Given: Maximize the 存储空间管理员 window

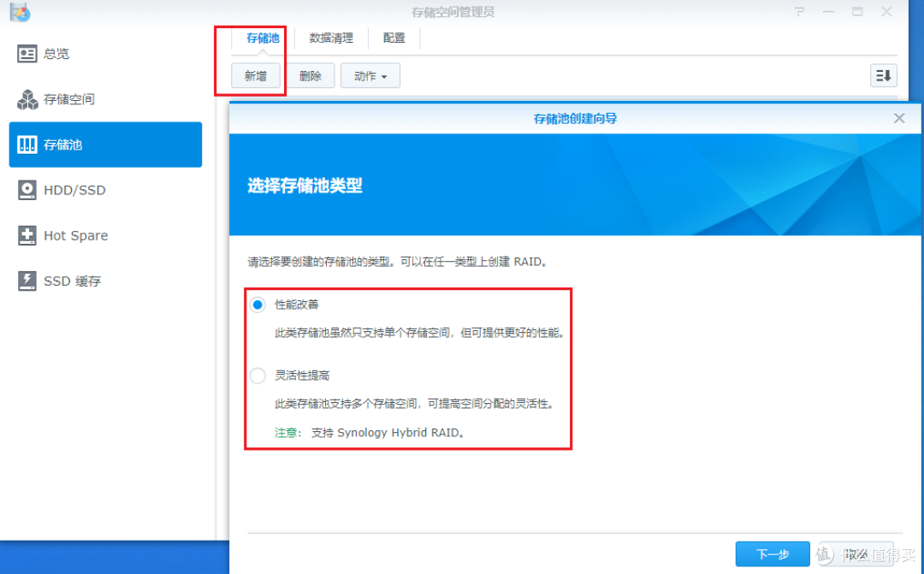Looking at the screenshot, I should (857, 12).
